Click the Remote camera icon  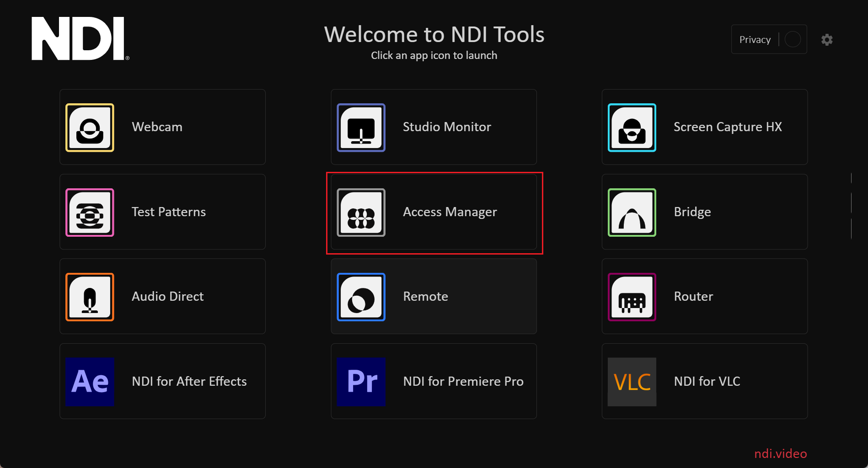coord(361,297)
